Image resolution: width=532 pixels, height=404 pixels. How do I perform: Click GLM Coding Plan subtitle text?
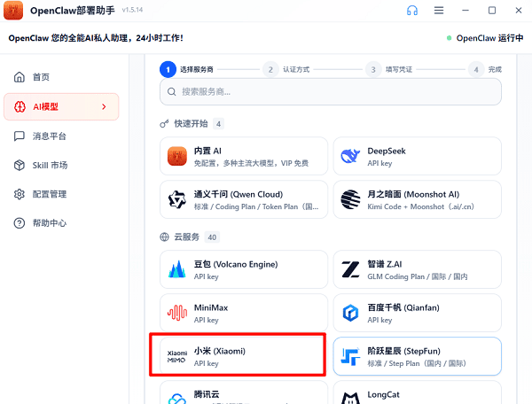pos(418,276)
